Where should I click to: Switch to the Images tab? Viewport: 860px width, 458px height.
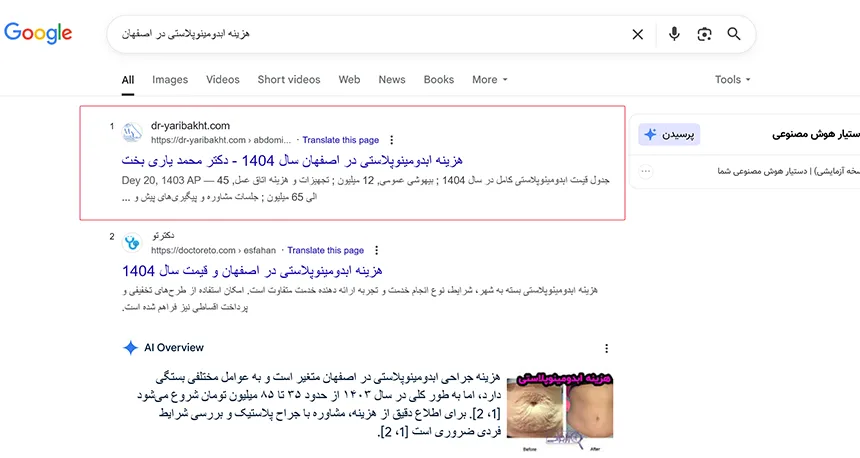click(169, 80)
